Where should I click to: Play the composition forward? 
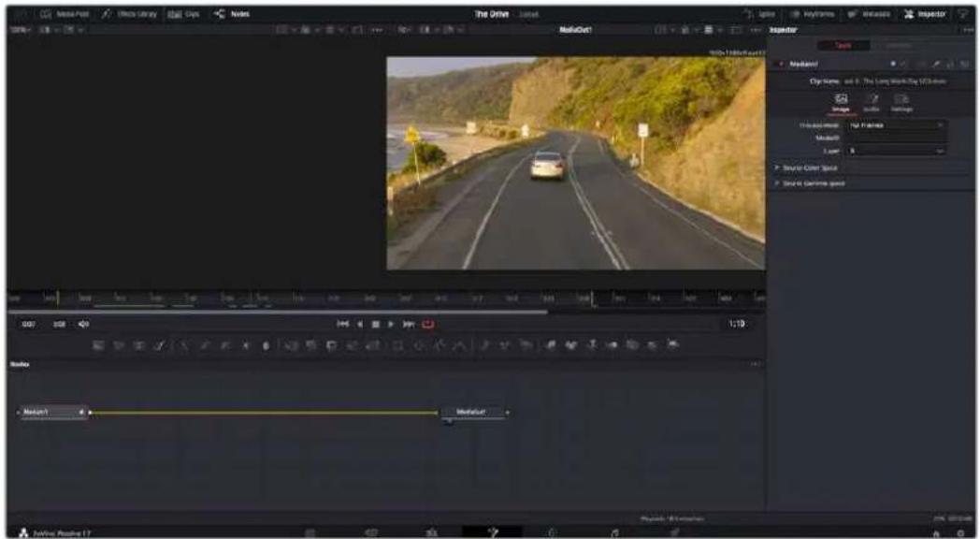click(391, 324)
